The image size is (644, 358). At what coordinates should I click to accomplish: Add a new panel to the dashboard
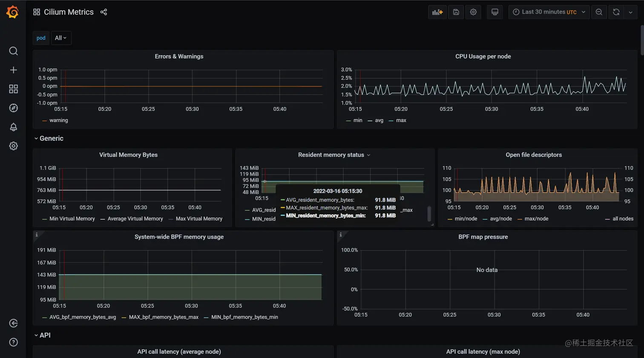437,12
